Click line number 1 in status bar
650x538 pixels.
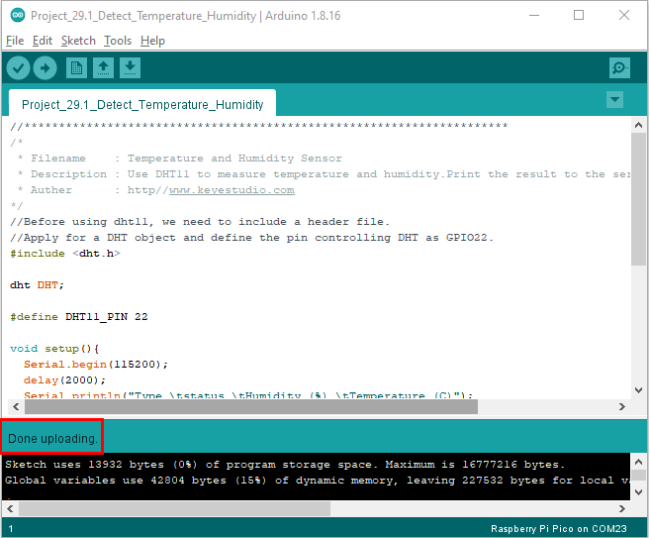(11, 528)
